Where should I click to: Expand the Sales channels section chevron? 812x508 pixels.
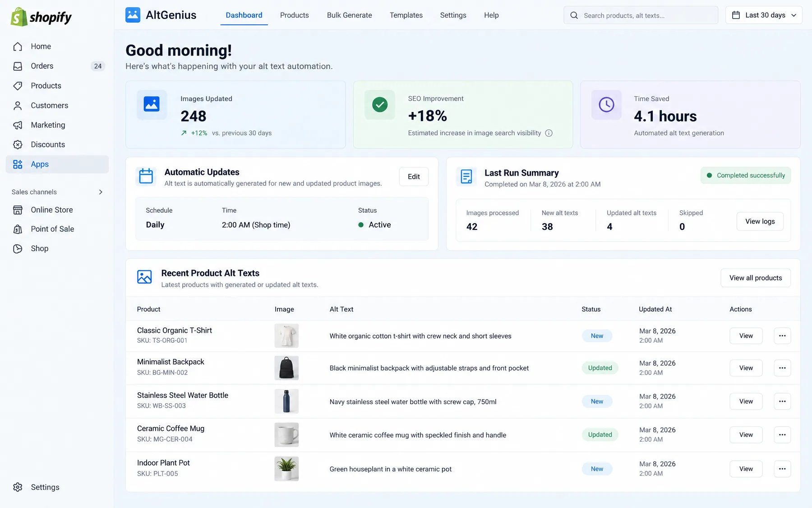[101, 192]
